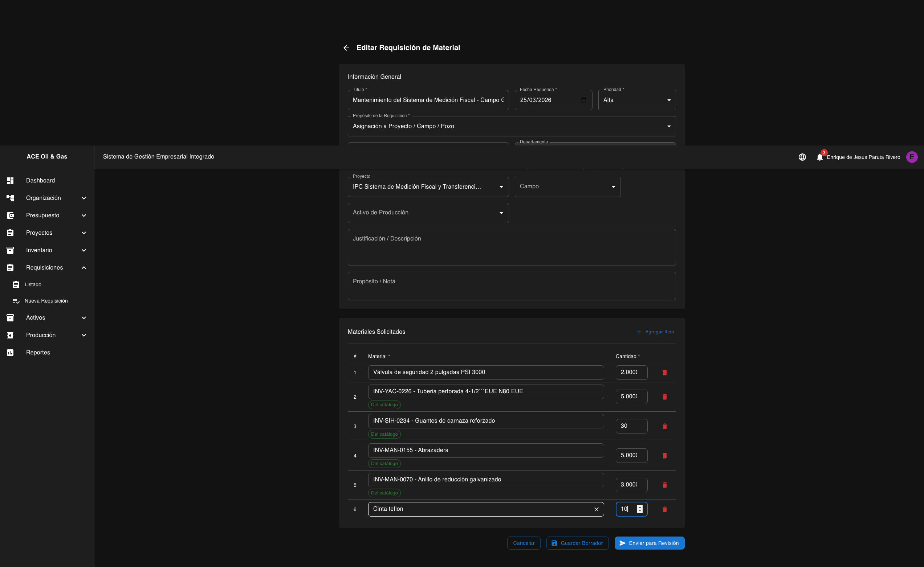Open the Prioridad dropdown
This screenshot has width=924, height=567.
coord(636,100)
